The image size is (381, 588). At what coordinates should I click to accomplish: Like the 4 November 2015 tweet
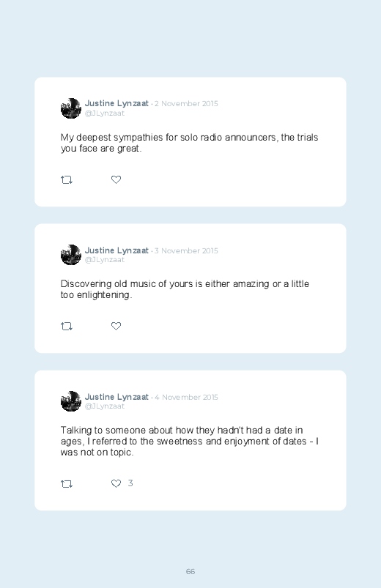pos(116,483)
